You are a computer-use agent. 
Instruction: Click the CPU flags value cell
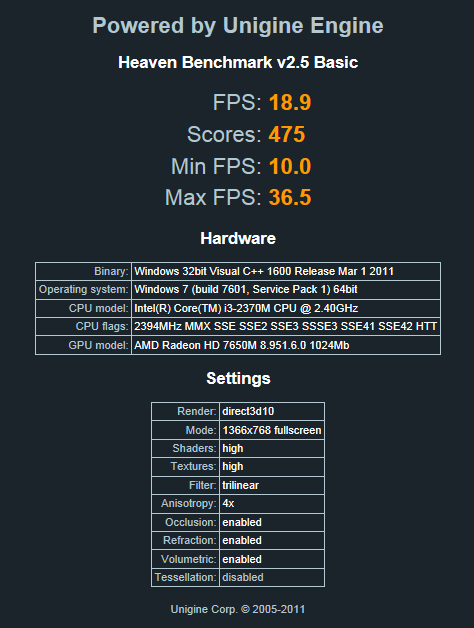pyautogui.click(x=286, y=327)
